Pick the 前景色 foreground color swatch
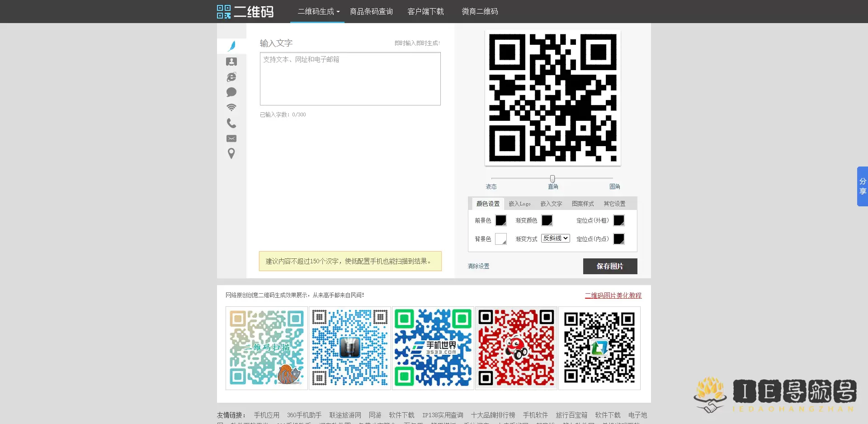868x424 pixels. click(x=501, y=220)
